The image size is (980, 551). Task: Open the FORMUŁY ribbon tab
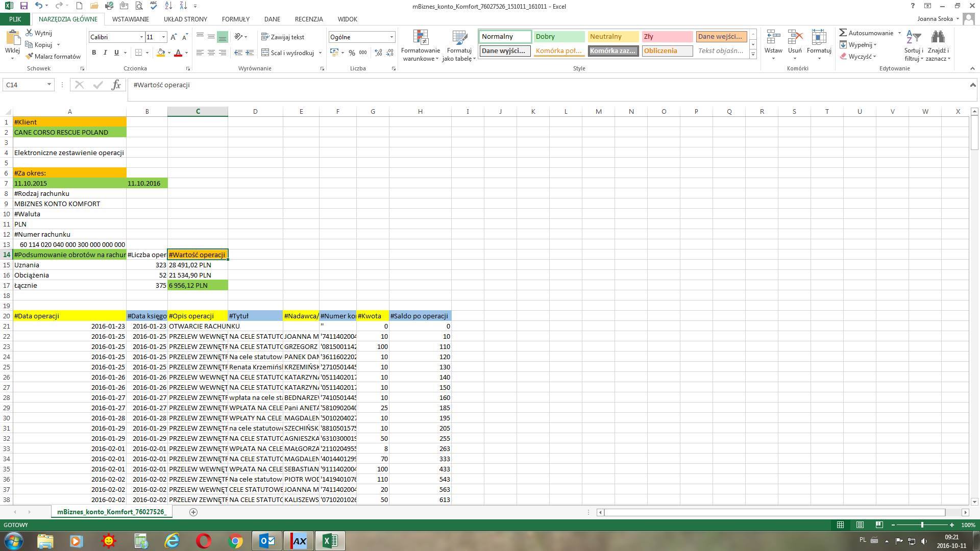pyautogui.click(x=235, y=19)
